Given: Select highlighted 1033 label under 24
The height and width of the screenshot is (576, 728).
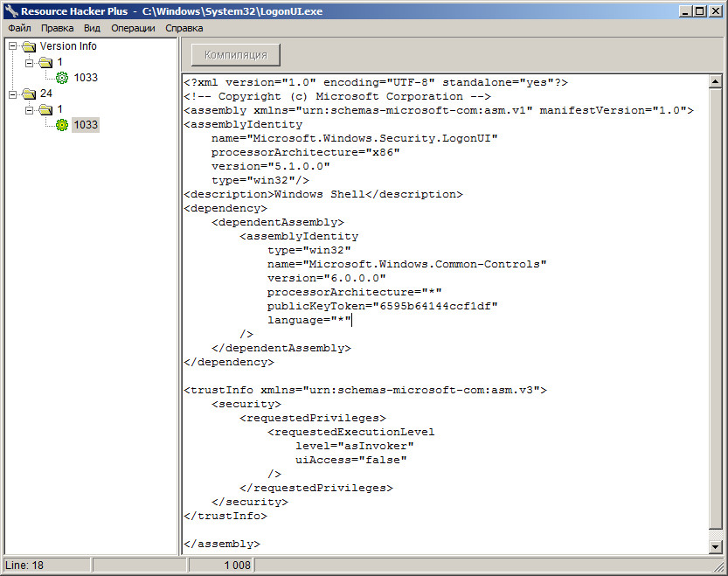Looking at the screenshot, I should tap(86, 125).
